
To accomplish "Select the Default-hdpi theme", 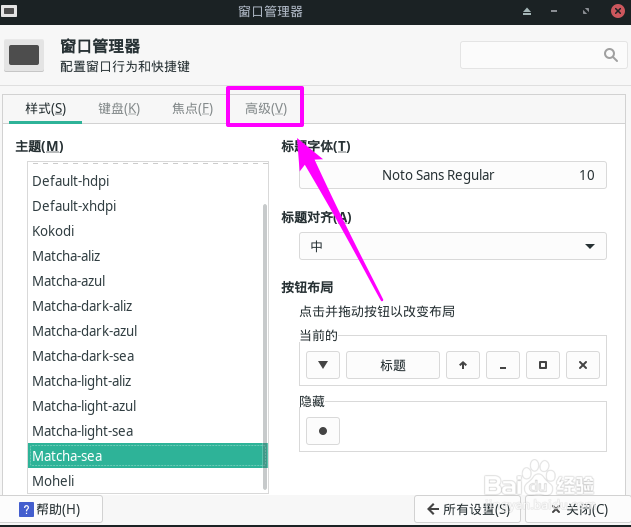I will (x=147, y=181).
